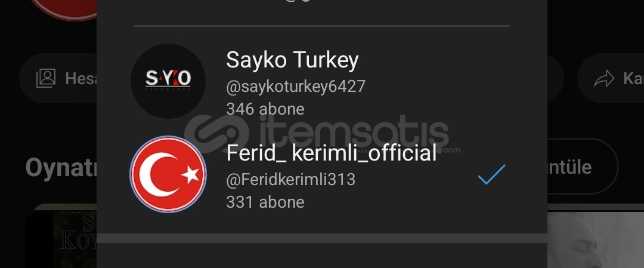Click the Hesa button label text
Image resolution: width=644 pixels, height=268 pixels.
81,78
